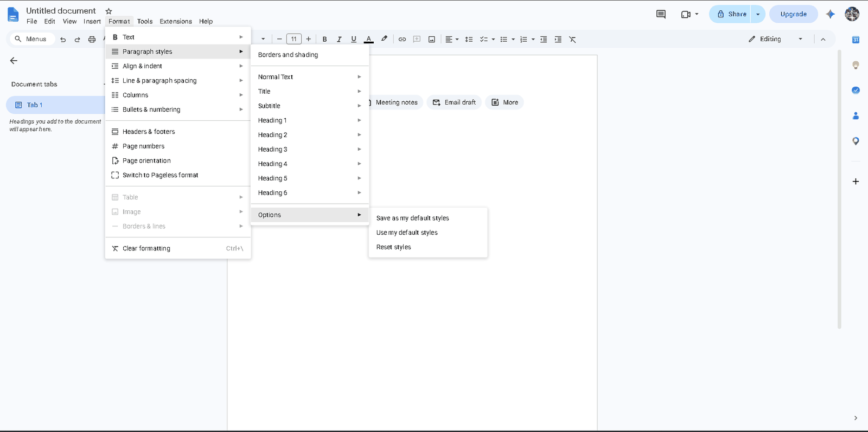The image size is (868, 432).
Task: Increase indent using toolbar icon
Action: [558, 39]
